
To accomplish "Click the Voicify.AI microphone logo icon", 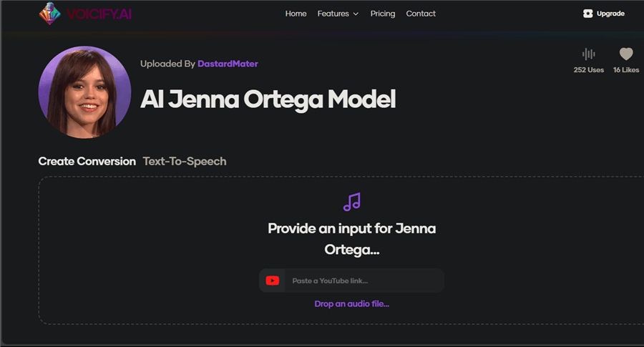I will [x=49, y=14].
